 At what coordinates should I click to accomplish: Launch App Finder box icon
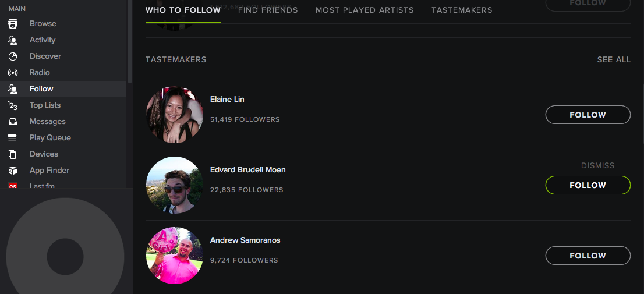[12, 171]
